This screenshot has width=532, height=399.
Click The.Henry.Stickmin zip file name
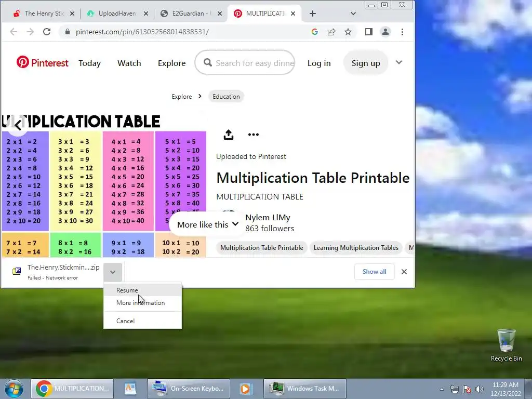63,268
